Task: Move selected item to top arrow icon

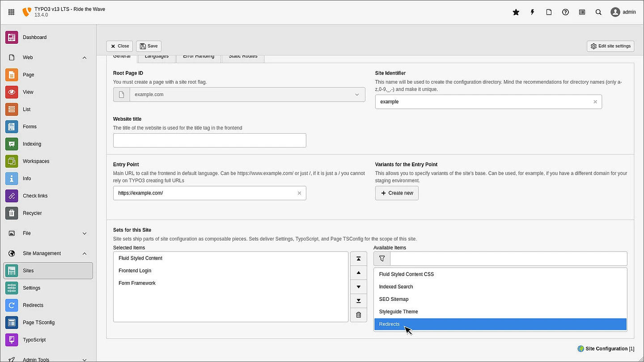Action: pyautogui.click(x=358, y=259)
